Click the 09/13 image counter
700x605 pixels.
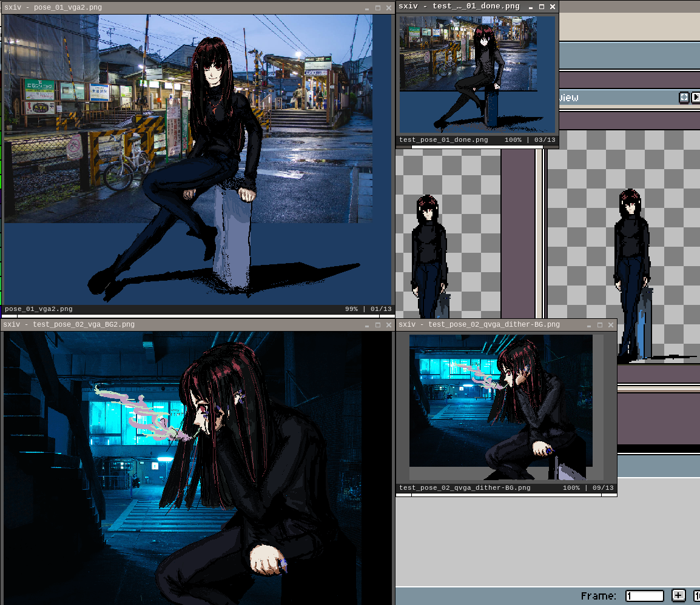point(603,487)
